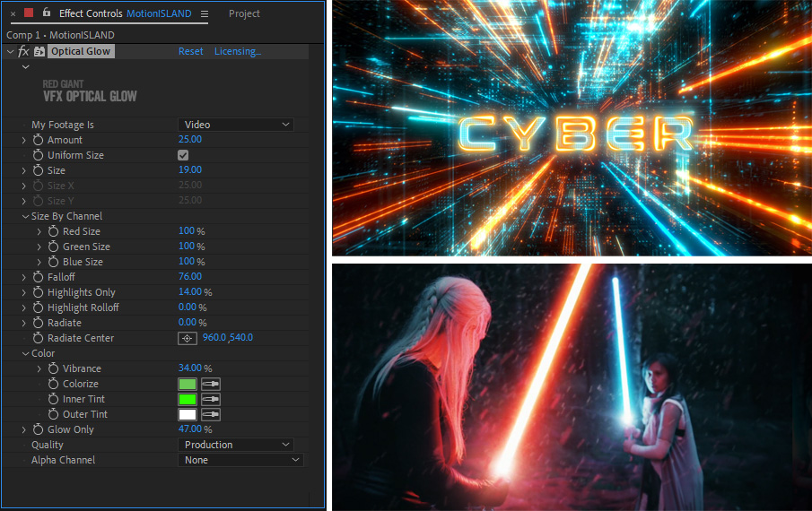812x511 pixels.
Task: Use the Inner Tint eyedropper
Action: tap(211, 399)
